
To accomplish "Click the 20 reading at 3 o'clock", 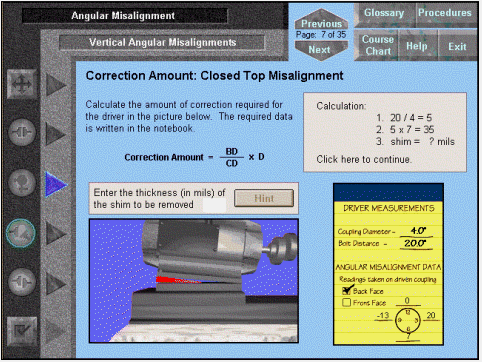I will [431, 315].
